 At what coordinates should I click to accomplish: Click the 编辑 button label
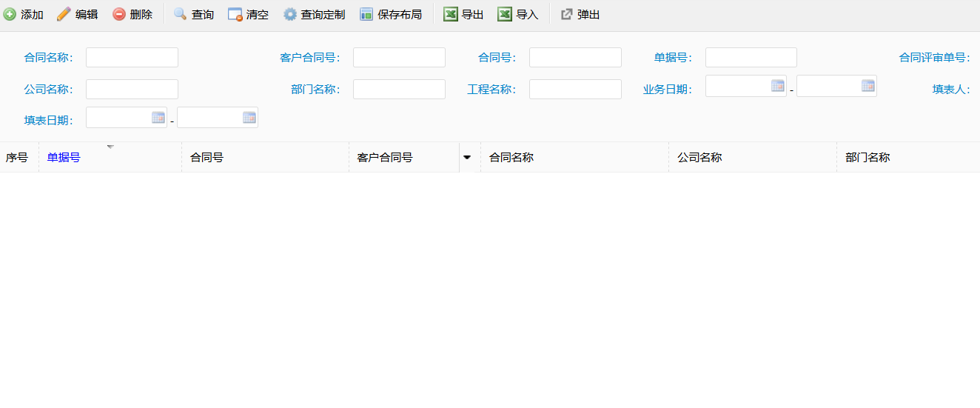(87, 15)
